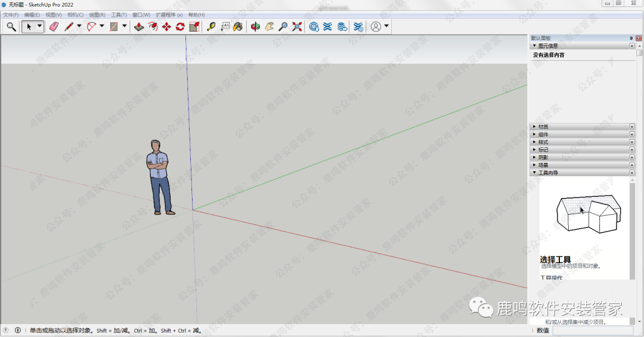Open the account profile dropdown
The image size is (644, 337).
click(386, 26)
